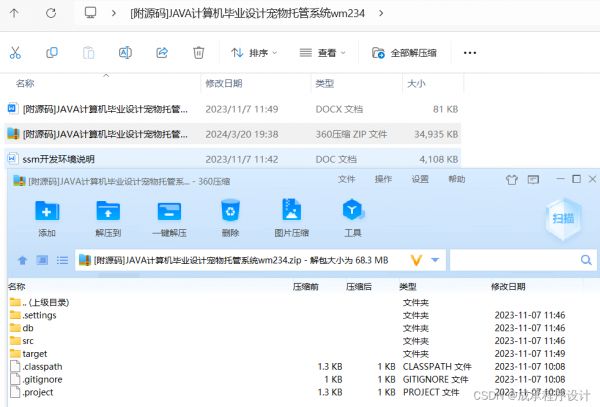The height and width of the screenshot is (407, 600).
Task: Click the Copy icon in Explorer toolbar
Action: (x=52, y=53)
